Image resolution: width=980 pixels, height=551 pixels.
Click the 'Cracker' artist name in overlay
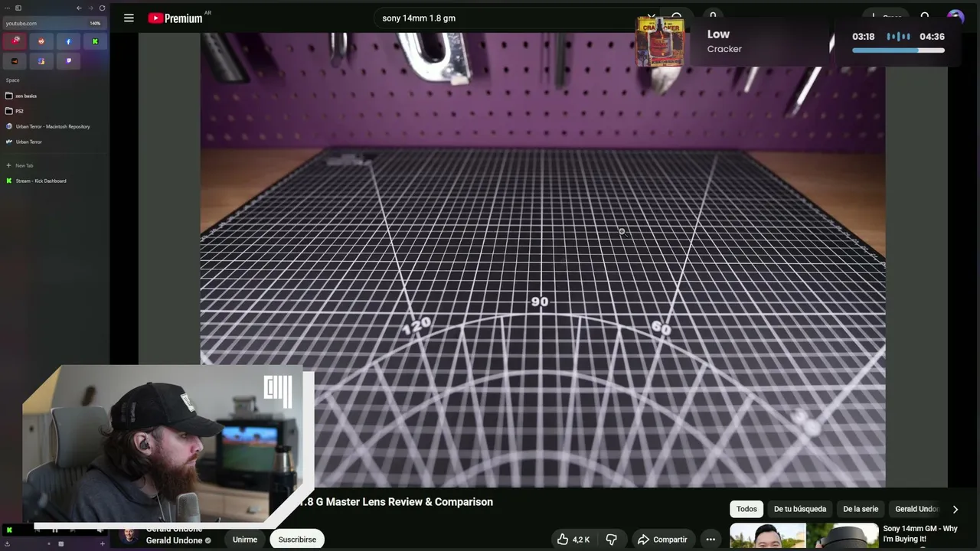(x=724, y=49)
